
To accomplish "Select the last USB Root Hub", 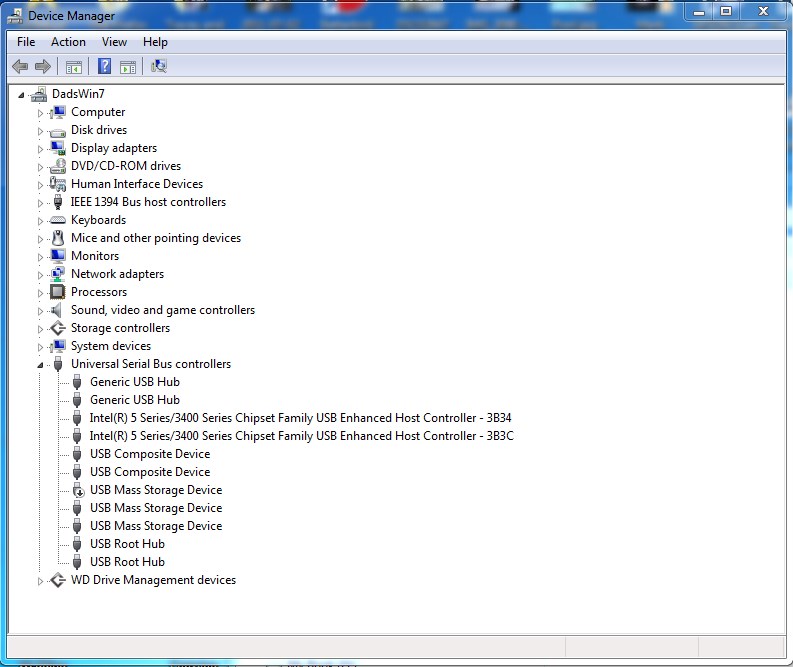I will [x=127, y=562].
